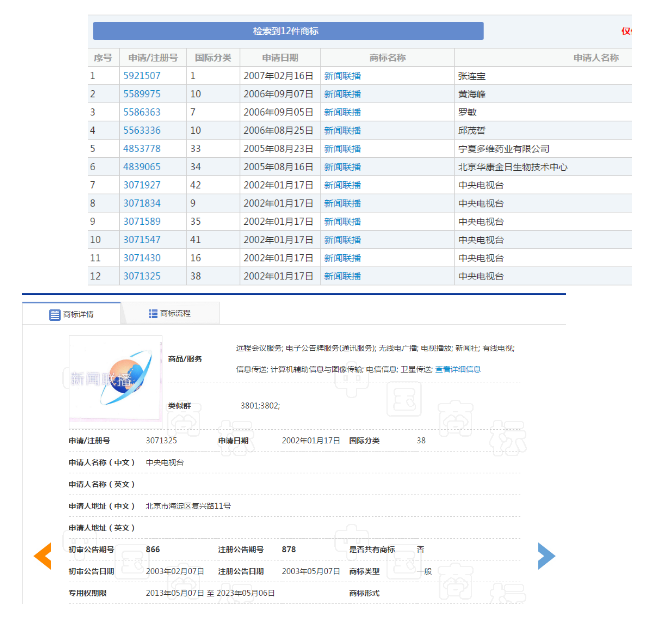The width and height of the screenshot is (670, 620).
Task: Click 新闻联播 link in the 张连宝 row
Action: [342, 76]
